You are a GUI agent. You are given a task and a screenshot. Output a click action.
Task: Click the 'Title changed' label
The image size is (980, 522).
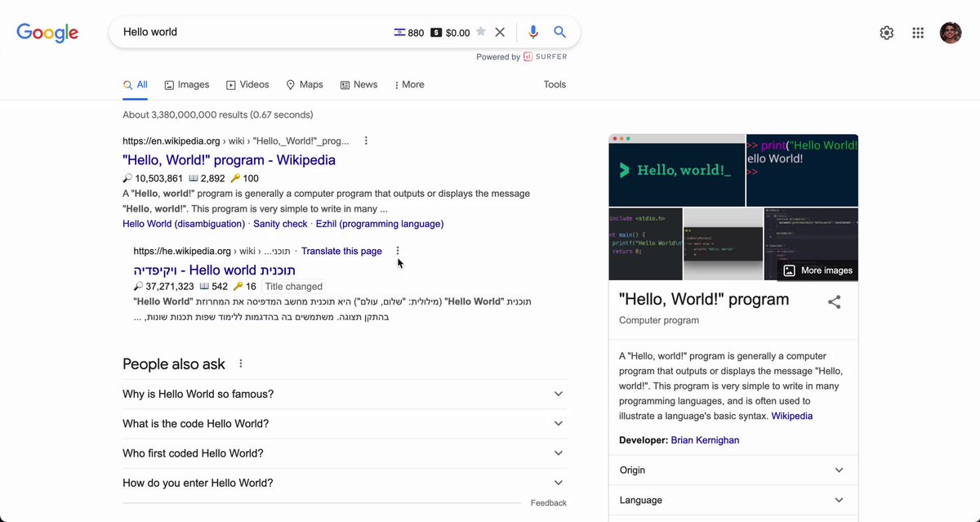(294, 287)
